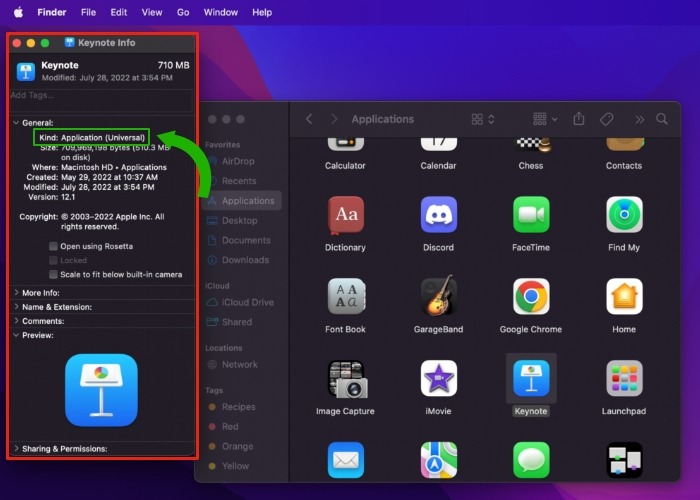Open the File menu

coord(88,12)
